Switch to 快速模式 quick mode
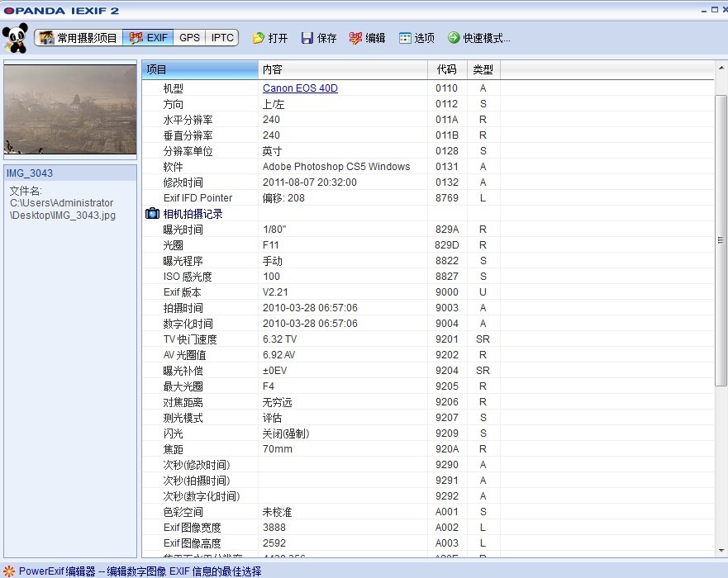The image size is (728, 578). (x=479, y=38)
